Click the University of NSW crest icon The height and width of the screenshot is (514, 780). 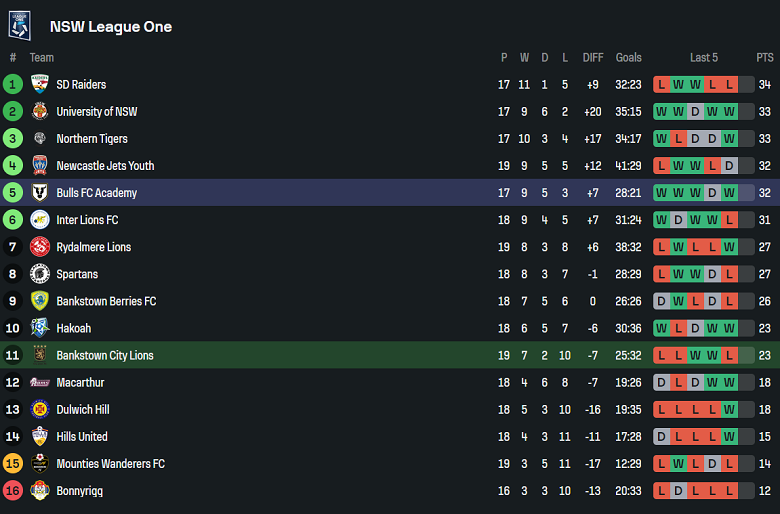(40, 112)
